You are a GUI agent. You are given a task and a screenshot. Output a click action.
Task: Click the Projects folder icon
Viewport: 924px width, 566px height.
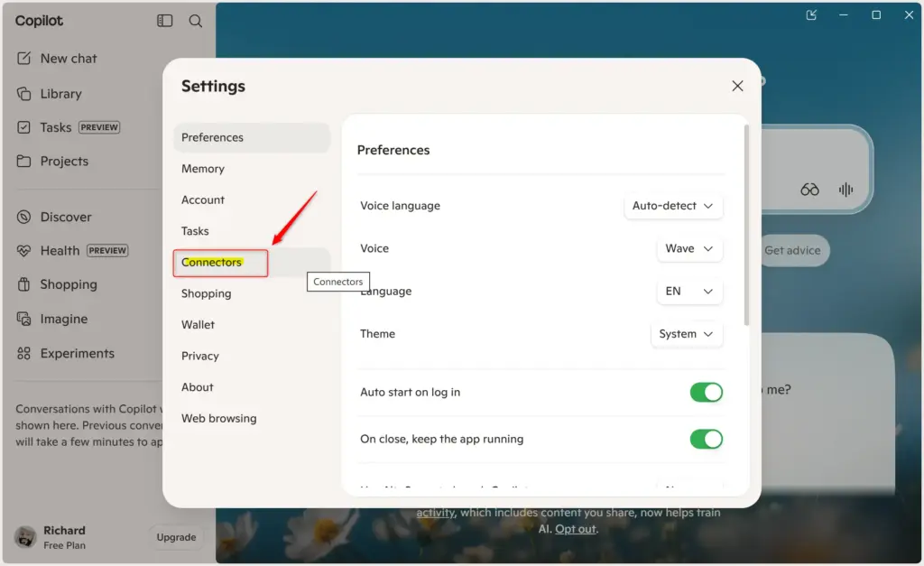[x=23, y=161]
